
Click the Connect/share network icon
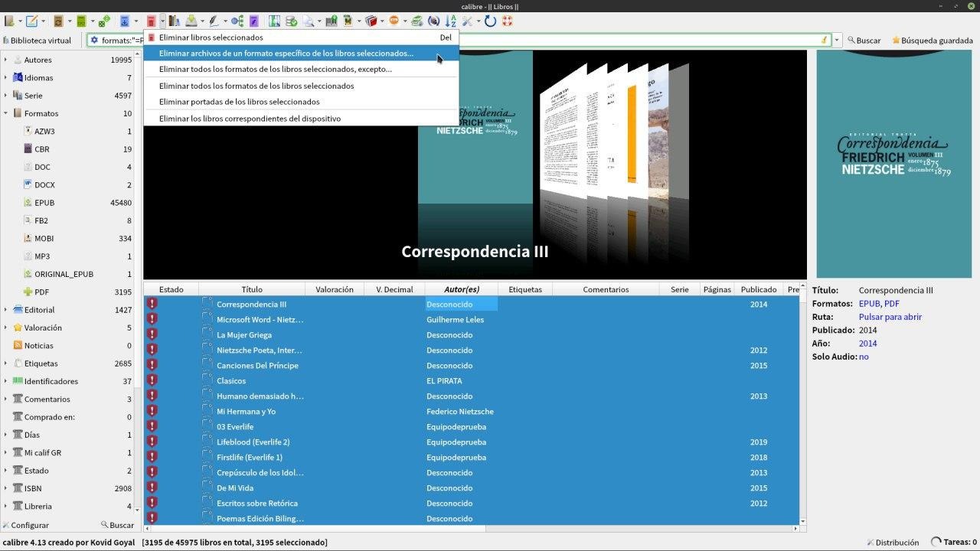click(237, 21)
